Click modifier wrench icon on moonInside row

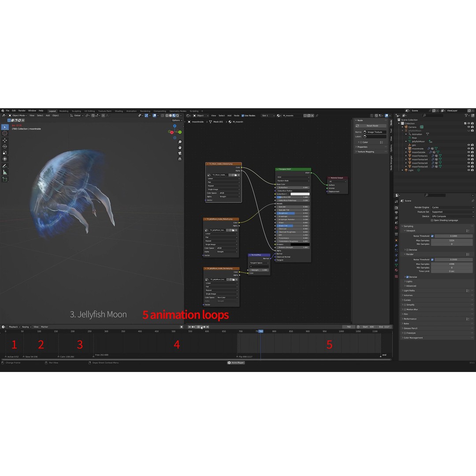[x=429, y=149]
